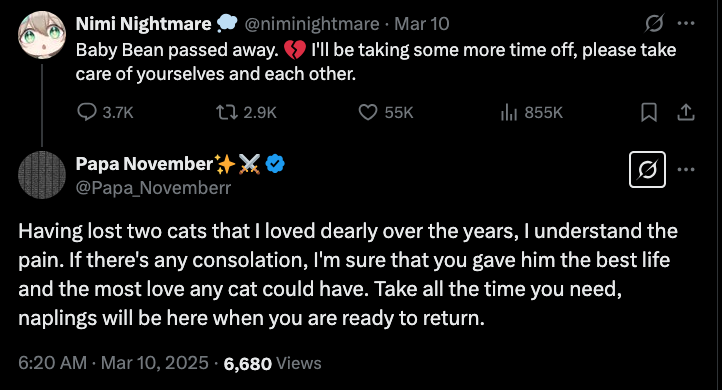Open more options menu on Nimi Nightmare's tweet
The height and width of the screenshot is (390, 722).
(686, 23)
